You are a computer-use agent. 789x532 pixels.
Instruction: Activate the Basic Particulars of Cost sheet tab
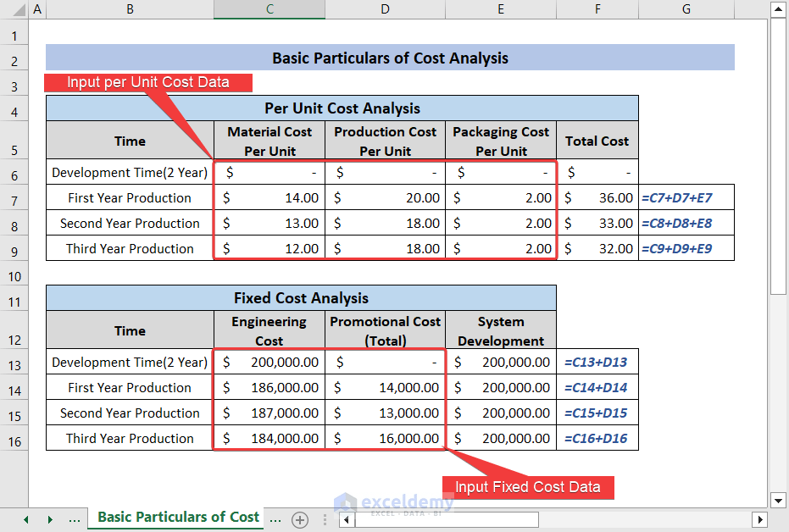(175, 517)
